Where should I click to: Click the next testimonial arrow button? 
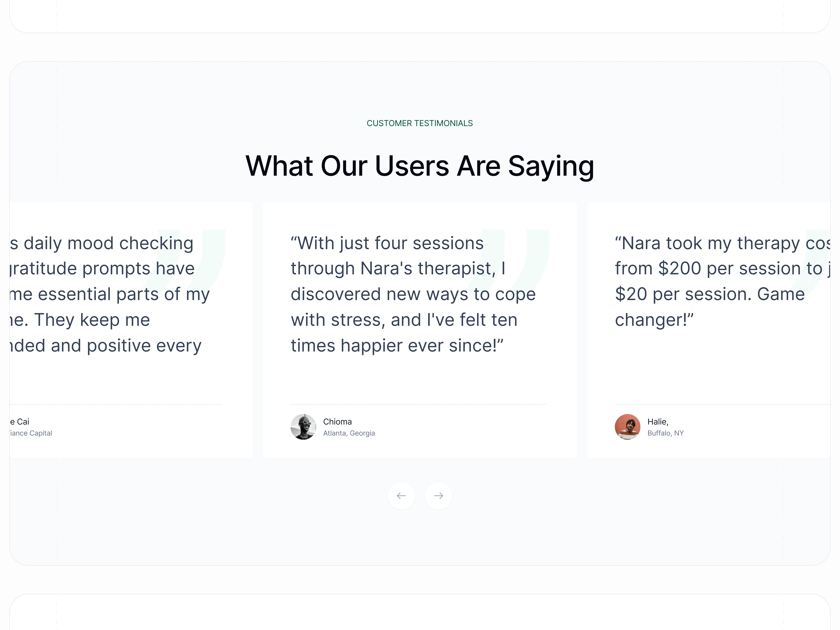coord(438,496)
